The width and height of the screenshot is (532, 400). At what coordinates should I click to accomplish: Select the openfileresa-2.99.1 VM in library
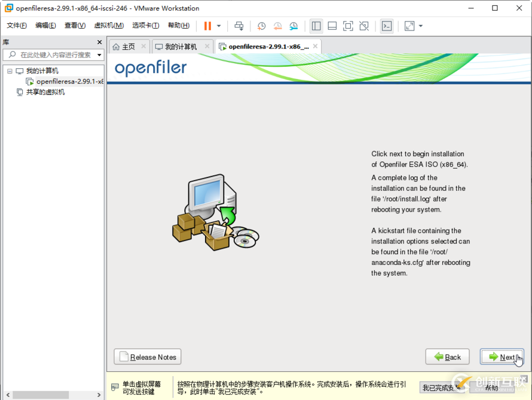(x=69, y=81)
